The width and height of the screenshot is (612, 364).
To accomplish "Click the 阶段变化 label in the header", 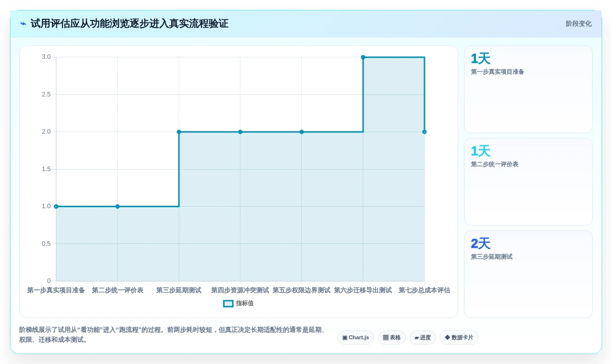I will [578, 24].
